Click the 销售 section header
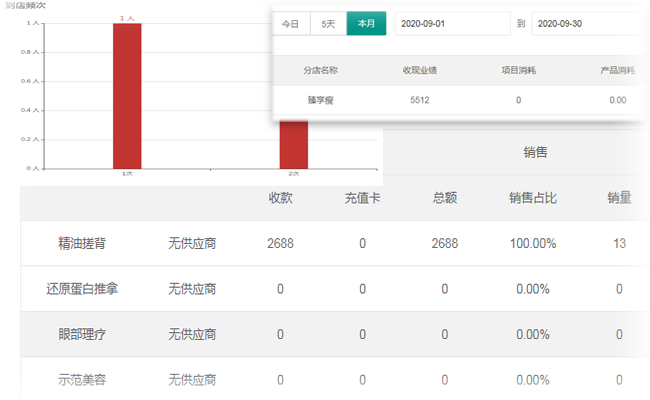The image size is (650, 400). 535,152
